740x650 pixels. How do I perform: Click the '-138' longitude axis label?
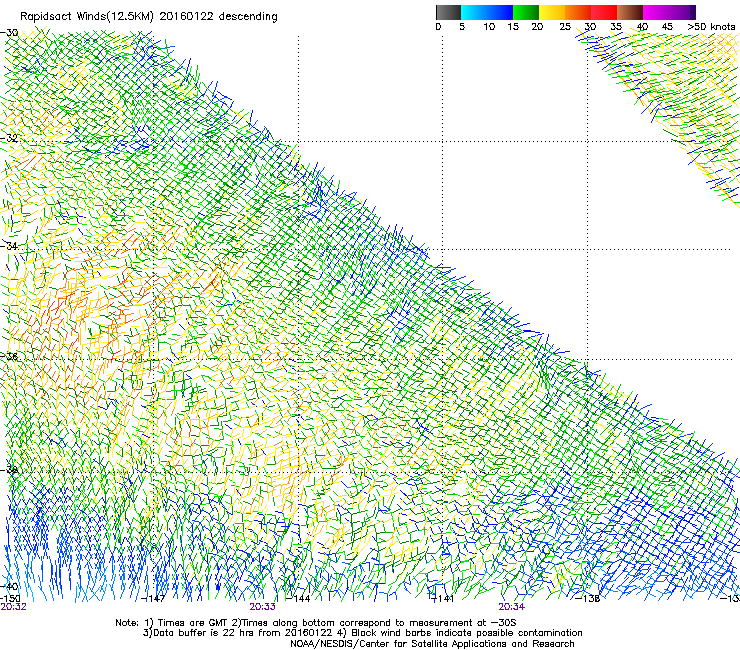[588, 599]
